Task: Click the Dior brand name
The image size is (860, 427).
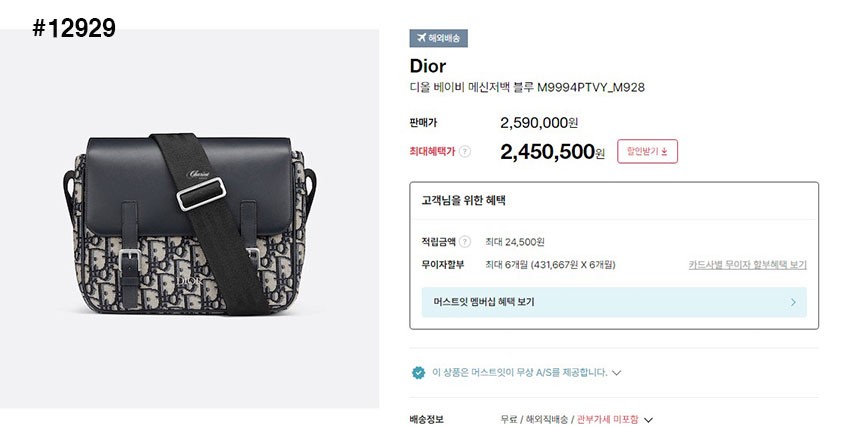Action: 428,66
